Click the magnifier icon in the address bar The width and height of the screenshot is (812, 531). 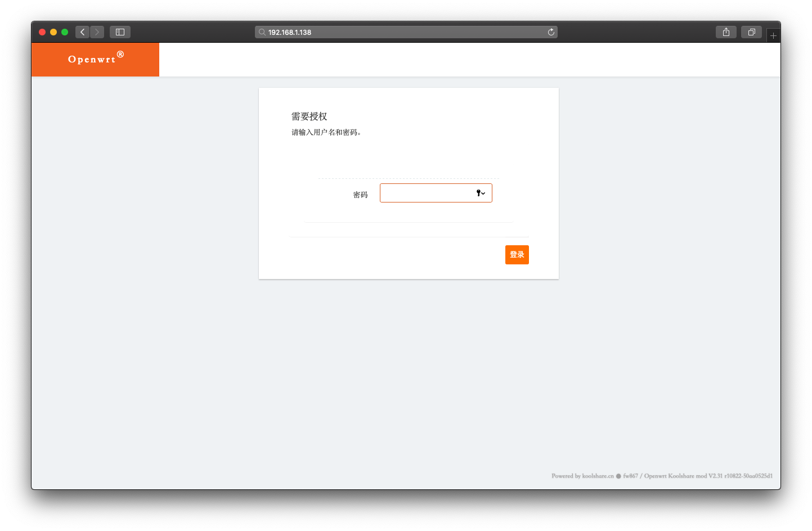coord(262,32)
